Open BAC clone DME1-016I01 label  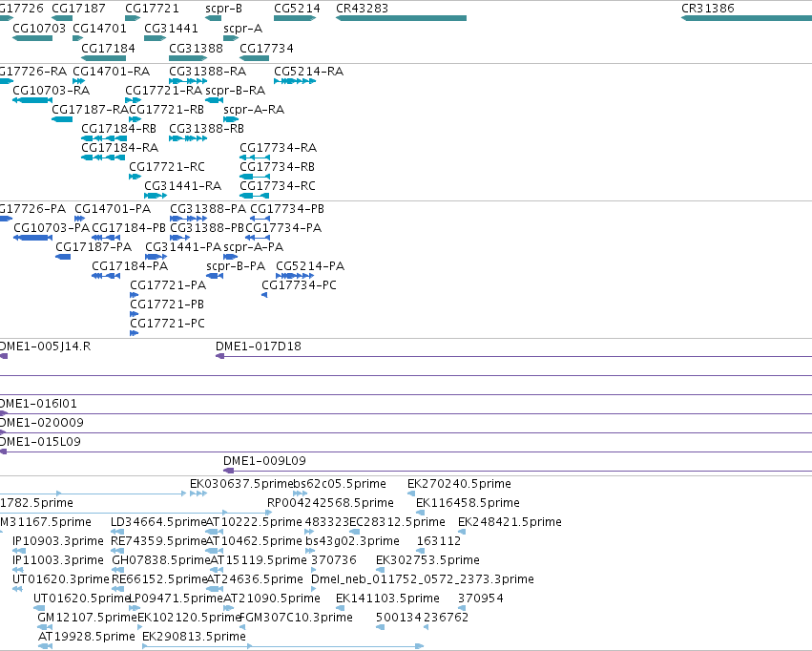click(38, 404)
